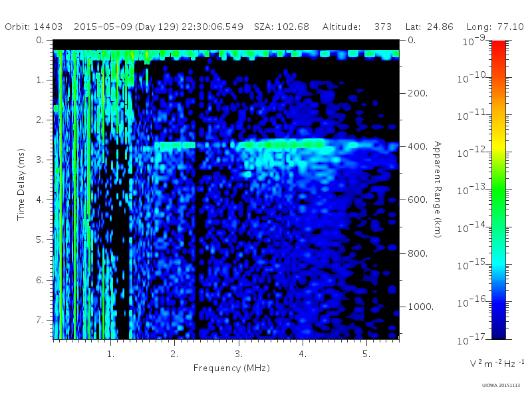Viewport: 532px width, 399px height.
Task: Click the 2. frequency axis tick label
Action: [x=174, y=354]
